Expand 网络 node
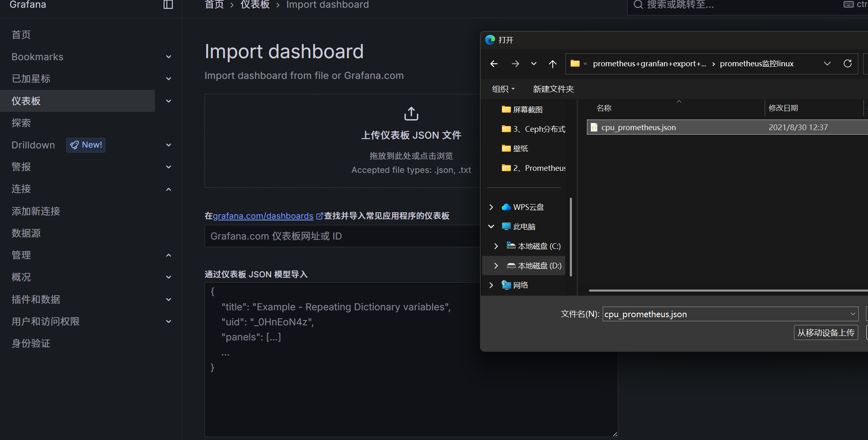 (x=491, y=285)
